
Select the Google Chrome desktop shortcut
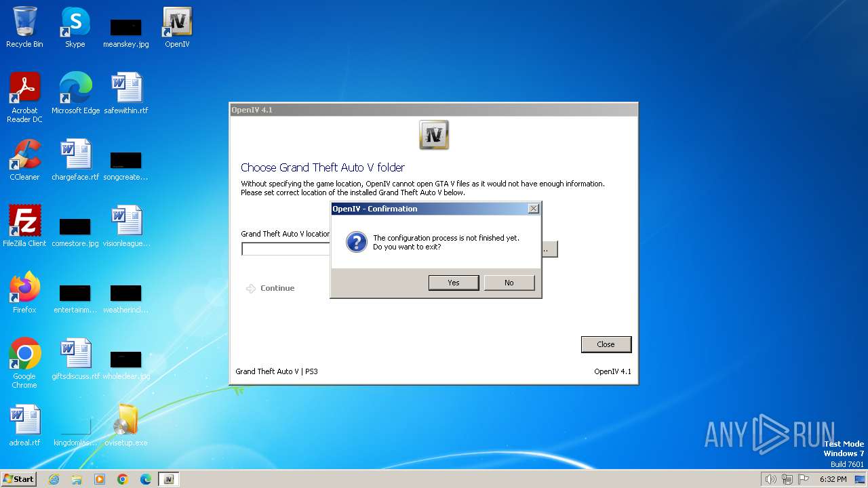(24, 364)
